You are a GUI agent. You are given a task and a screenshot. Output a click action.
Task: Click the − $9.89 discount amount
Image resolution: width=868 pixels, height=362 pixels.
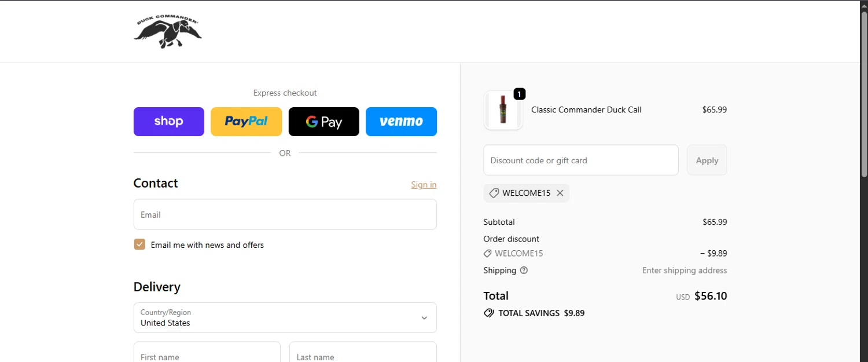[713, 254]
